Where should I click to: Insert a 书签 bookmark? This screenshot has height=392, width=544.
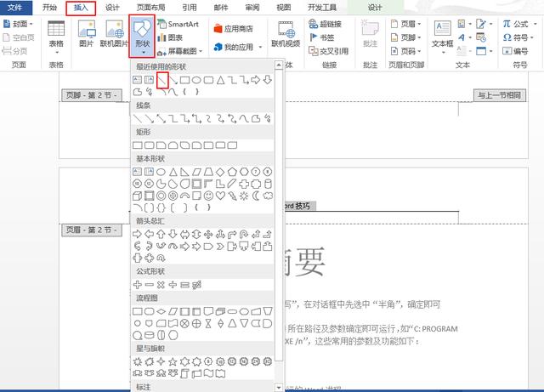321,37
